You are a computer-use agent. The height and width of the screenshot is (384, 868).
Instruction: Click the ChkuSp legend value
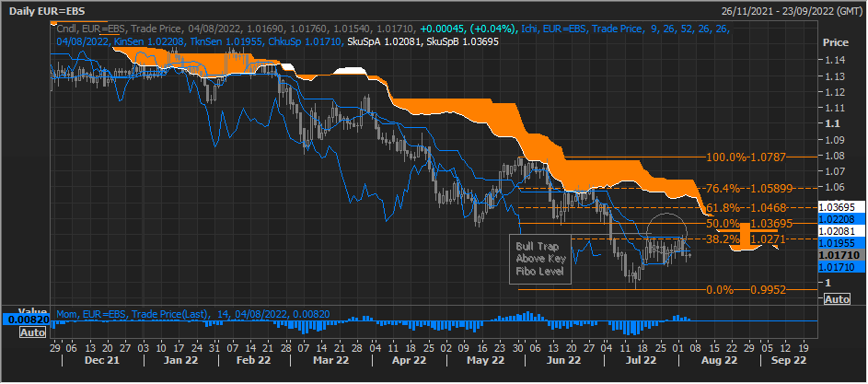pyautogui.click(x=304, y=41)
